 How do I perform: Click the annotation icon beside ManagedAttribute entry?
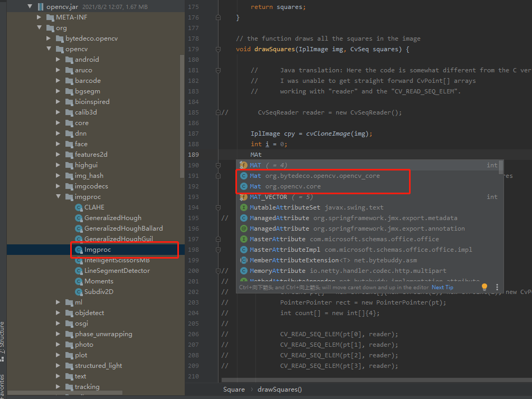(x=244, y=229)
